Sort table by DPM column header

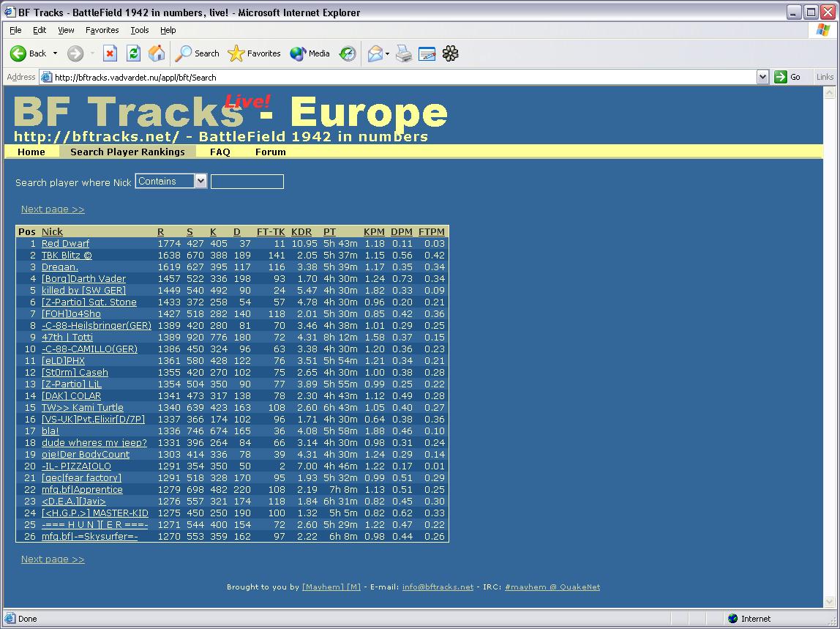(x=401, y=231)
